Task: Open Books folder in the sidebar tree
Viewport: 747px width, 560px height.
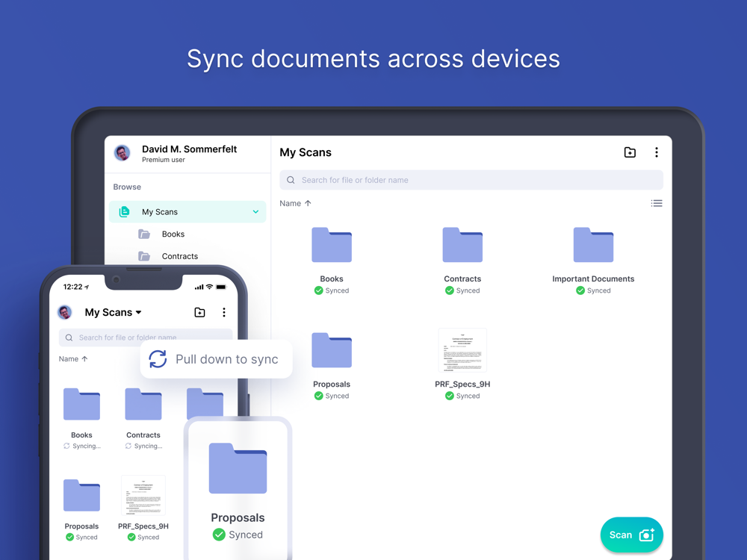Action: [161, 234]
